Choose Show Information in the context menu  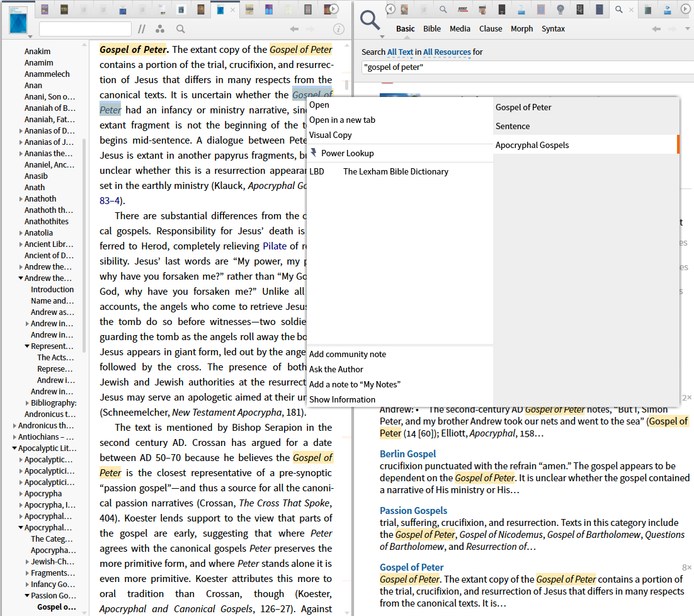point(342,399)
